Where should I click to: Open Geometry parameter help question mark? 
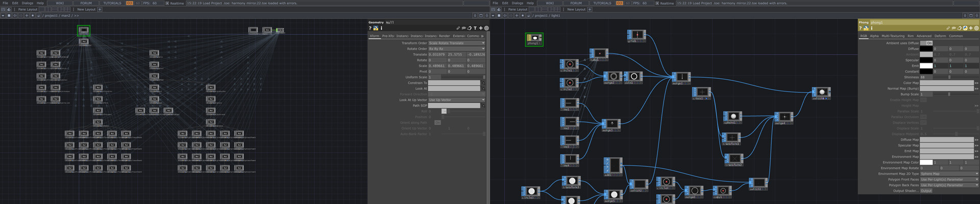click(x=370, y=29)
